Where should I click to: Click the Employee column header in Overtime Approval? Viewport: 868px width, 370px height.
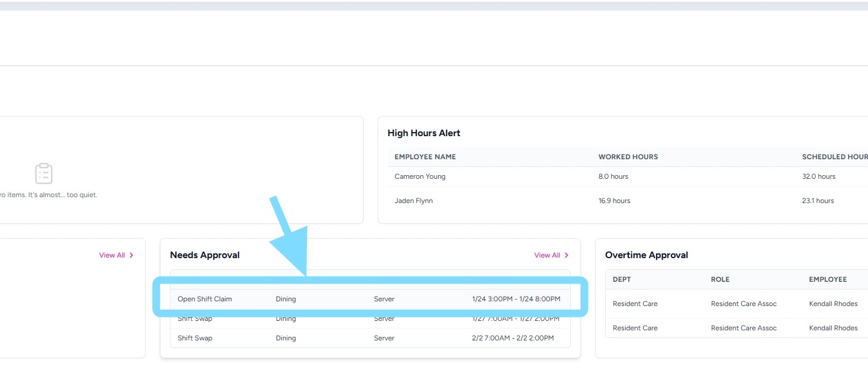click(x=828, y=279)
